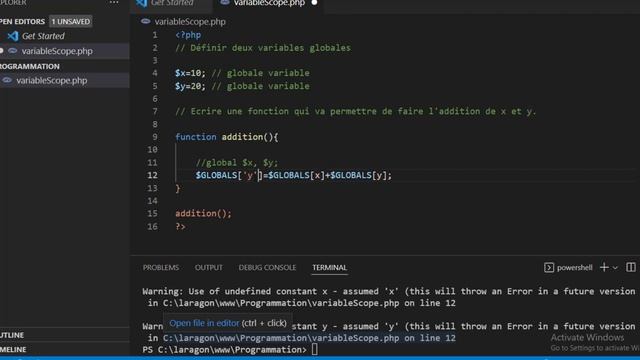
Task: Open Explorer more actions ellipsis menu
Action: [x=114, y=2]
